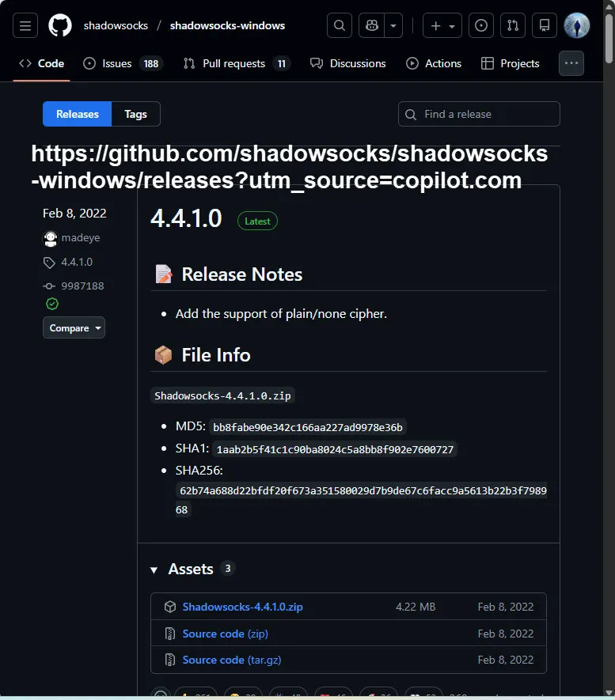Select the Releases button
Viewport: 615px width, 700px height.
[77, 114]
